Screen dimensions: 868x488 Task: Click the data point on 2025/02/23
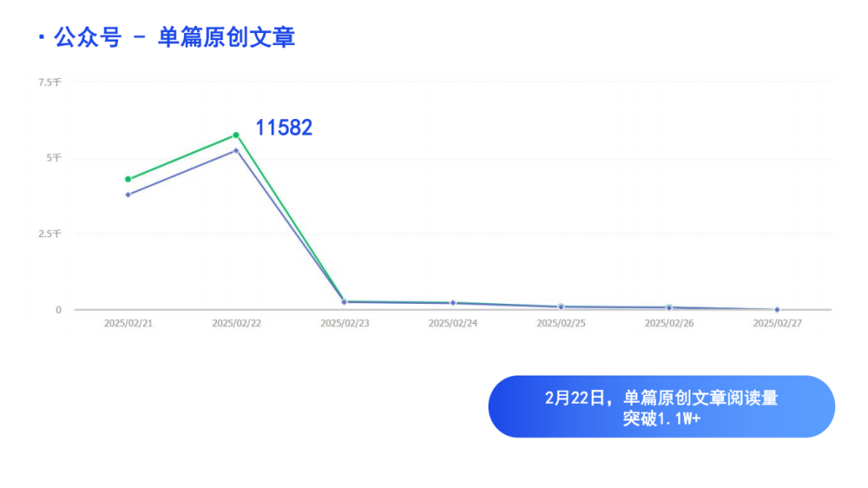[x=344, y=301]
